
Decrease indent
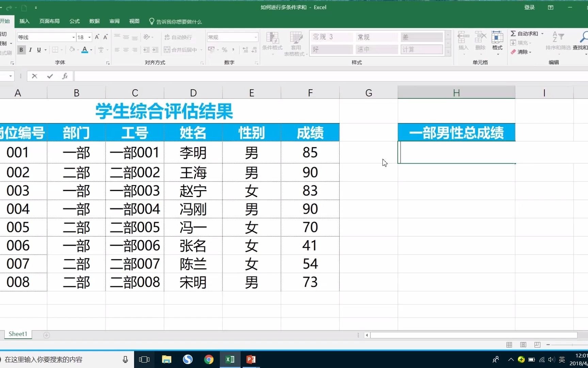146,50
